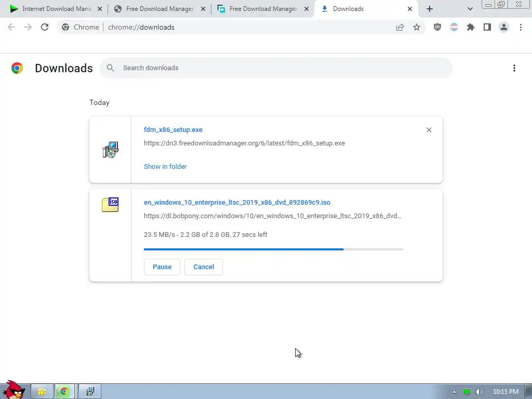Viewport: 532px width, 399px height.
Task: Open new tab with the plus button
Action: click(x=430, y=9)
